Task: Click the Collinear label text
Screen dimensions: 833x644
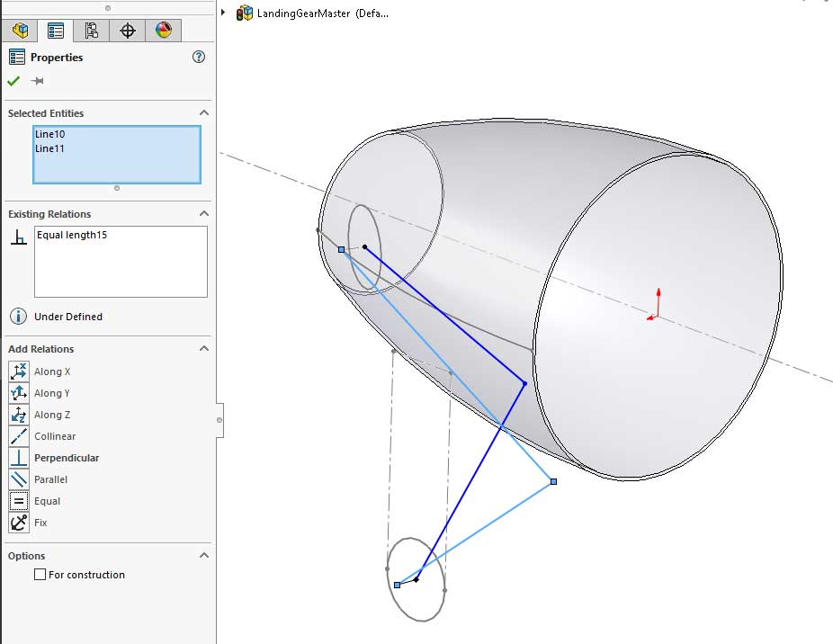Action: coord(55,436)
